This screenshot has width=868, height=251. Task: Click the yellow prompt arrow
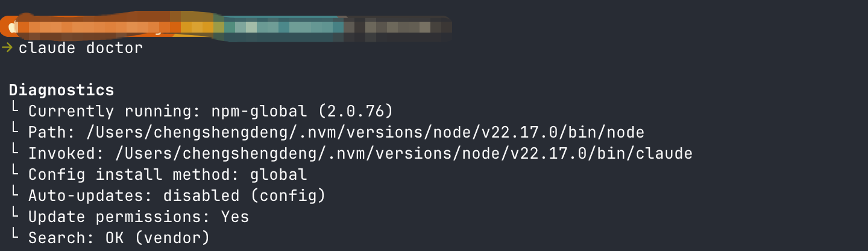[x=7, y=48]
